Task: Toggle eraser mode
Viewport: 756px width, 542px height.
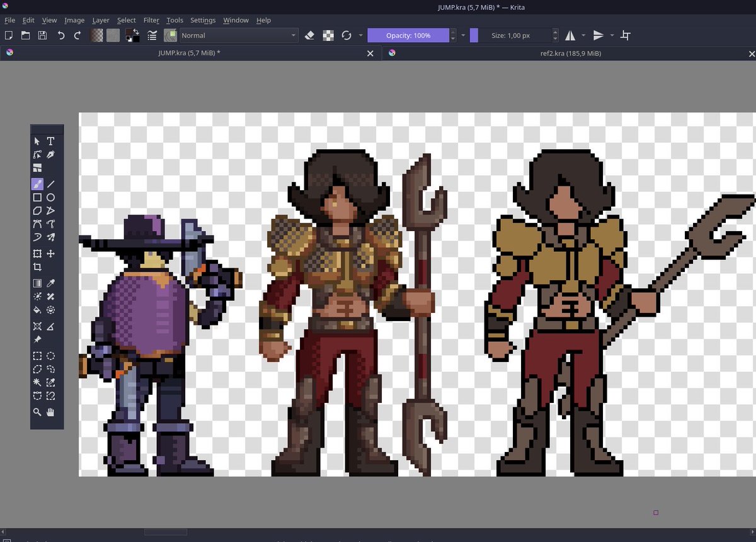Action: click(309, 35)
